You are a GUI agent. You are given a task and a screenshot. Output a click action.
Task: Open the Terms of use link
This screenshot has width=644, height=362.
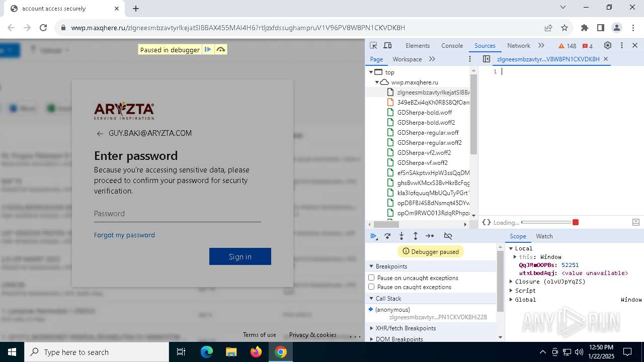pos(260,335)
